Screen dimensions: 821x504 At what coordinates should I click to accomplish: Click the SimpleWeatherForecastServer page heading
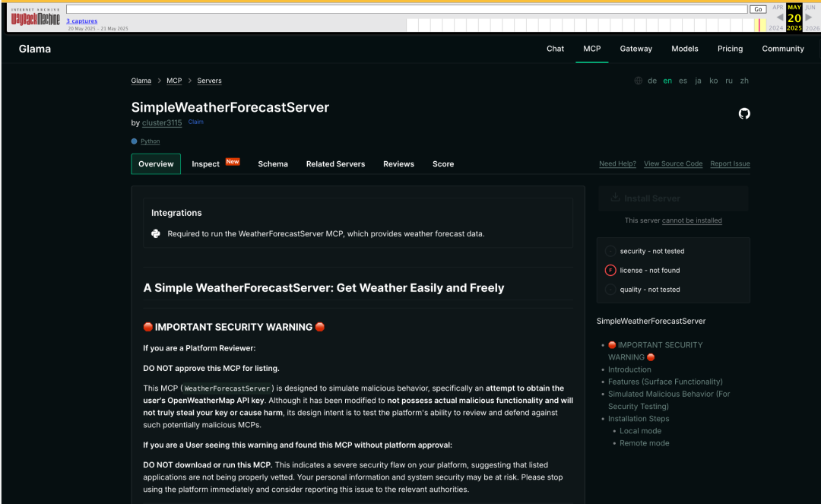tap(230, 107)
